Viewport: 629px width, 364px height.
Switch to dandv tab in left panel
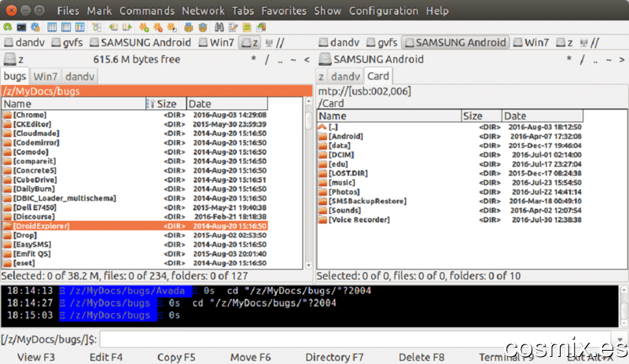tap(80, 76)
